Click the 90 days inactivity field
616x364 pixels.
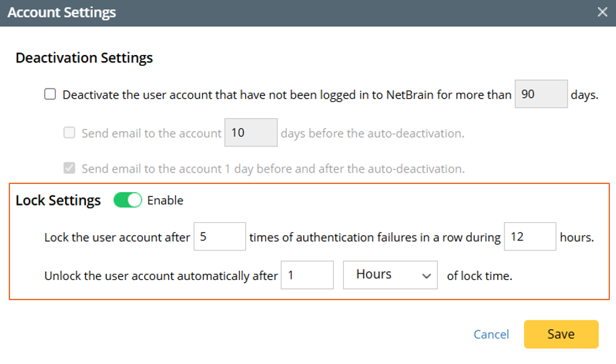[x=541, y=95]
